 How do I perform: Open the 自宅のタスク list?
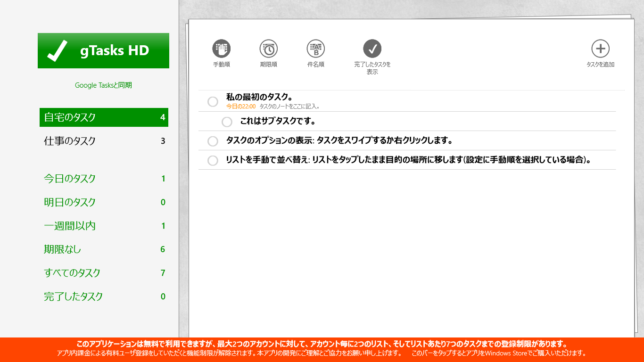tap(104, 117)
